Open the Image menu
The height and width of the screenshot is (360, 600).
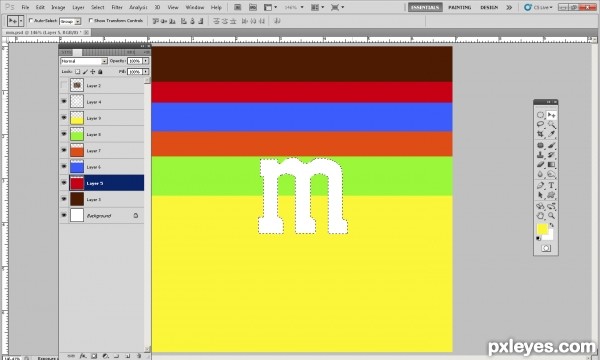coord(58,7)
